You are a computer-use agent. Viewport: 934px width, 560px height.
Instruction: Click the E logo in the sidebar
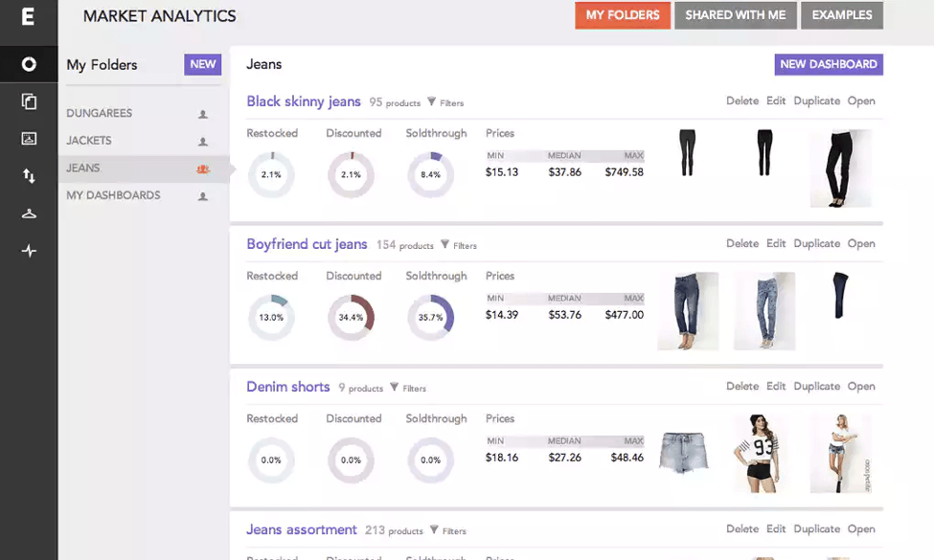pyautogui.click(x=29, y=18)
